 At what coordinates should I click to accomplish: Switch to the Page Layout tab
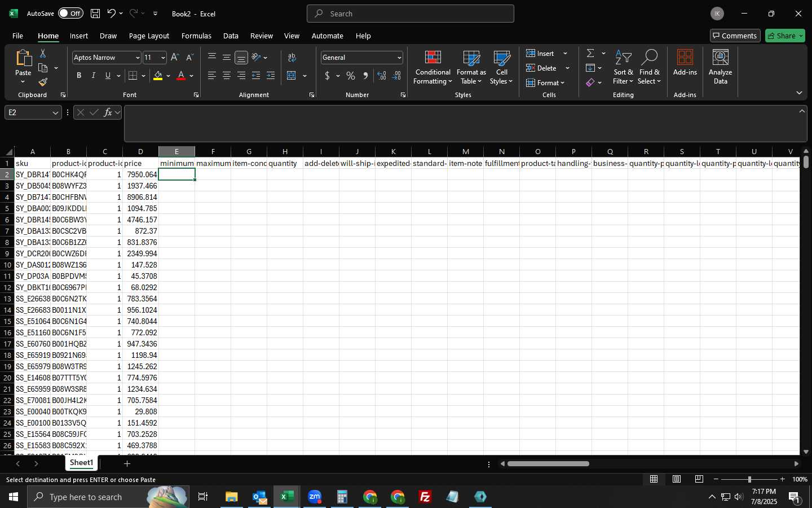pyautogui.click(x=149, y=36)
